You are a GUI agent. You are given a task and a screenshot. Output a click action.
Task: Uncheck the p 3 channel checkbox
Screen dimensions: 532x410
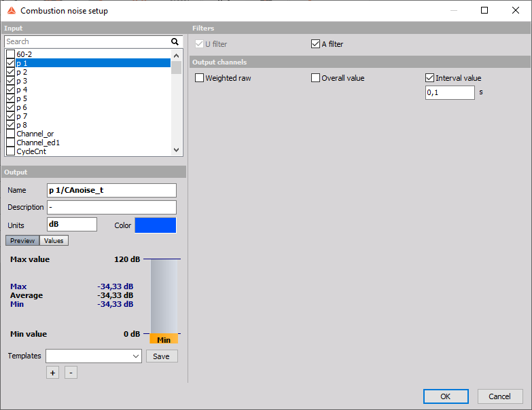(x=10, y=80)
